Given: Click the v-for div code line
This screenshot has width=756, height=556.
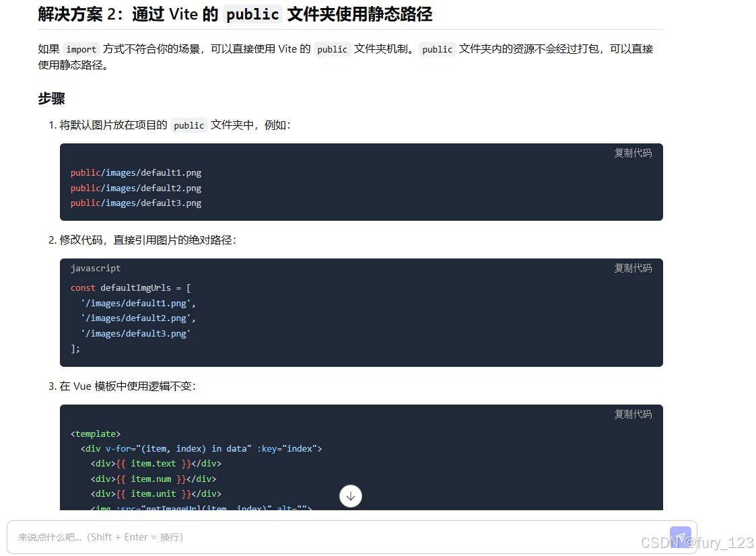Looking at the screenshot, I should pyautogui.click(x=201, y=449).
